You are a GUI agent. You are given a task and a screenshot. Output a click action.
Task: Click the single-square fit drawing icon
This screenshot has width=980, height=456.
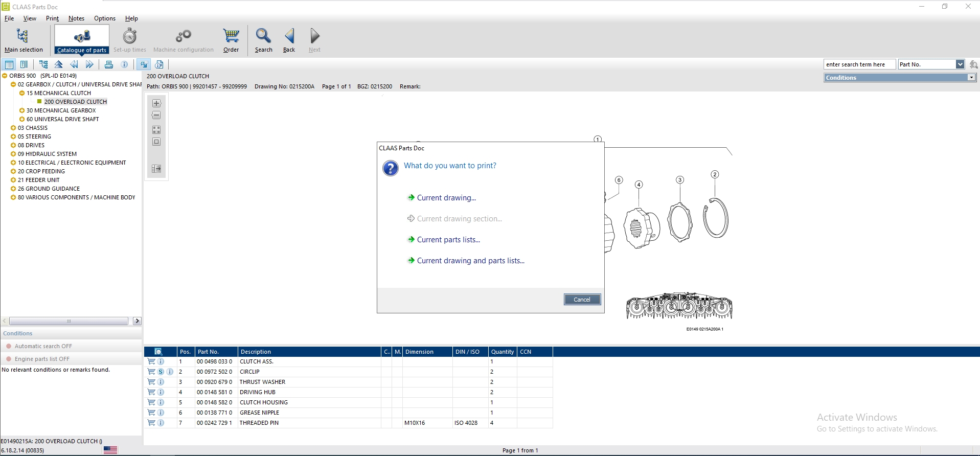click(156, 142)
